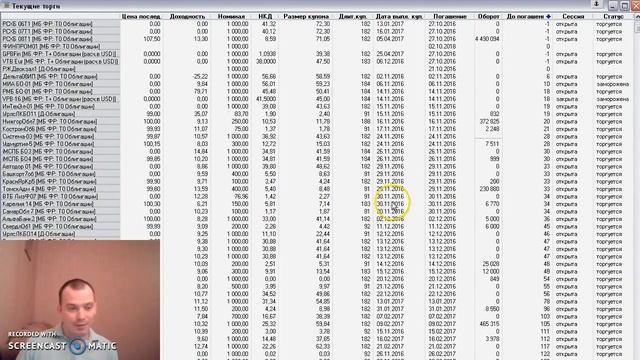The image size is (640, 360).
Task: Click the Размер купона column header
Action: (306, 16)
